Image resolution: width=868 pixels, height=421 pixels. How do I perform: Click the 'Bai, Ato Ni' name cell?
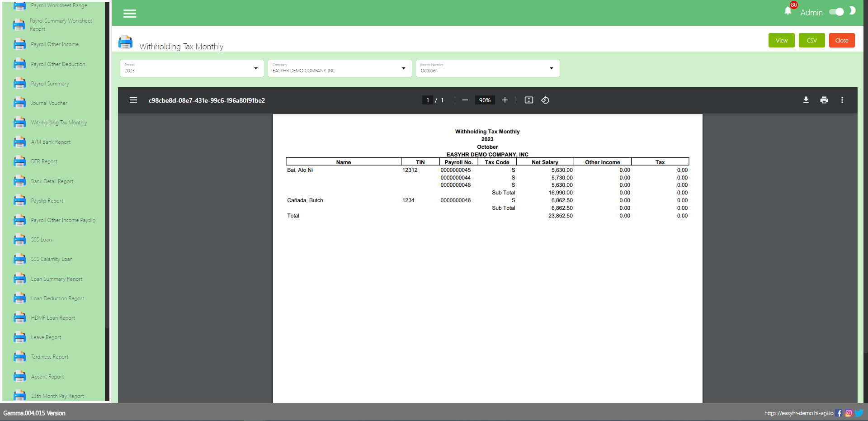click(300, 170)
